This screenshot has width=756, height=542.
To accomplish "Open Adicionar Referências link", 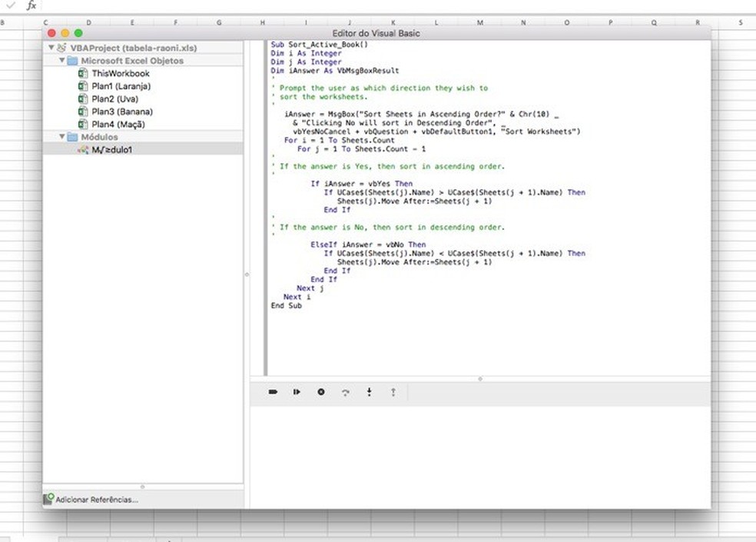I will [x=97, y=500].
